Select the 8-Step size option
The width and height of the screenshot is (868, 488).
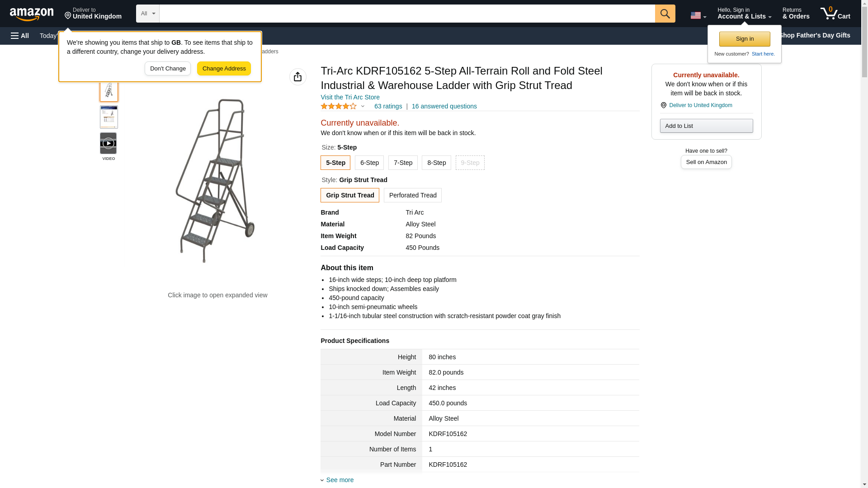[x=436, y=163]
